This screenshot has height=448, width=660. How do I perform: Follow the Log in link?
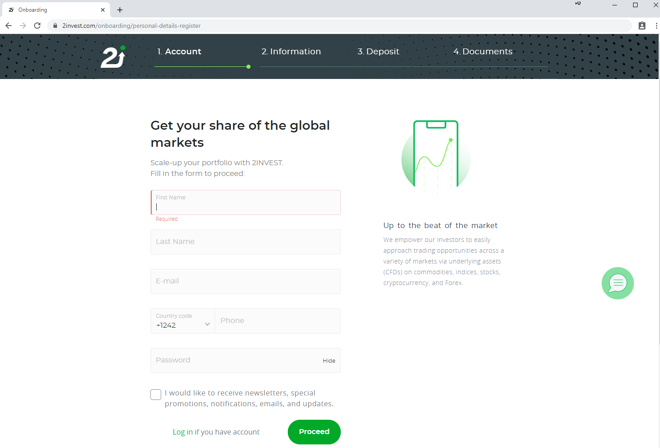pos(182,432)
